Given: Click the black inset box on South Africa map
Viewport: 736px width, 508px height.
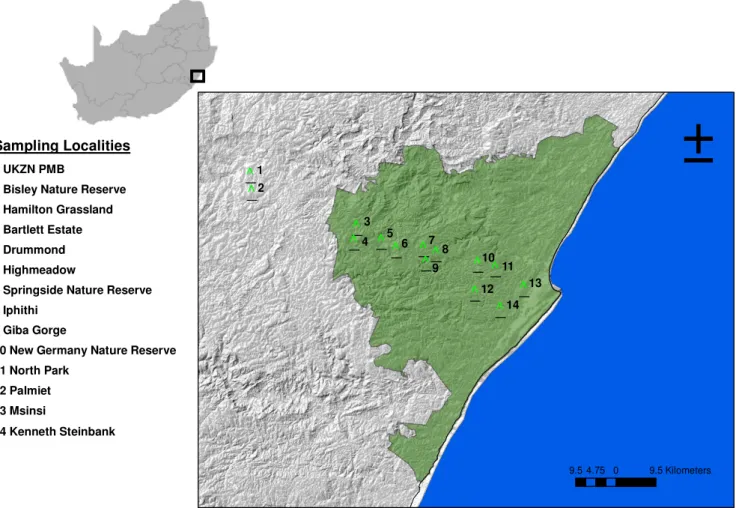Looking at the screenshot, I should (x=198, y=76).
